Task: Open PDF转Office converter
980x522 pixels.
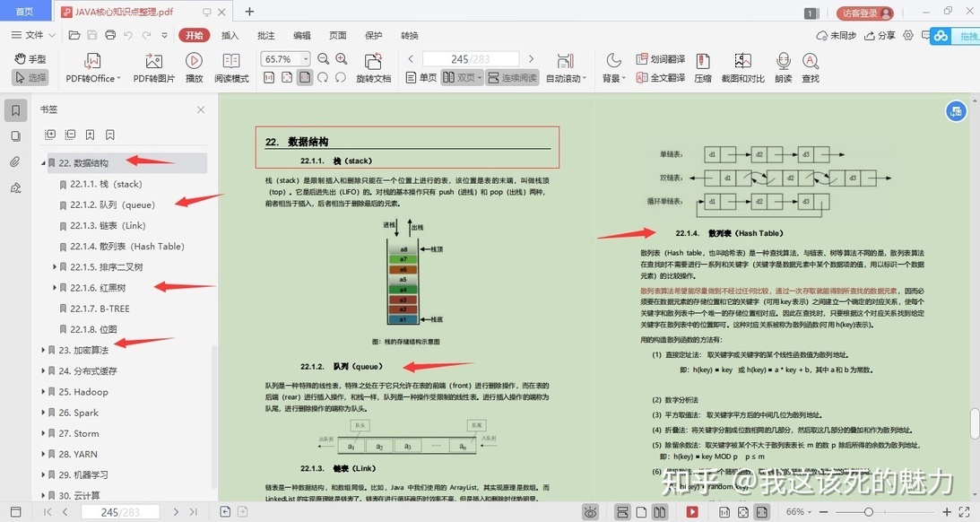Action: click(92, 68)
